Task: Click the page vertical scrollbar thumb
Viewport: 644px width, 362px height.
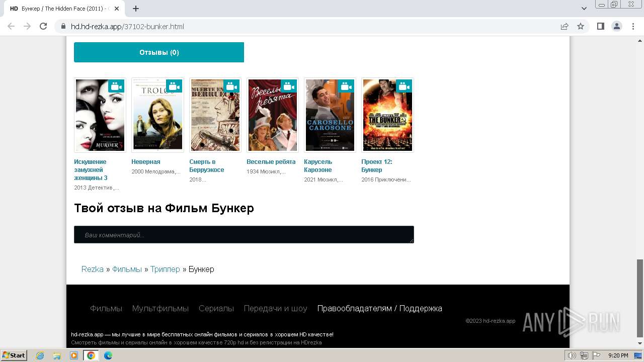Action: coord(640,299)
